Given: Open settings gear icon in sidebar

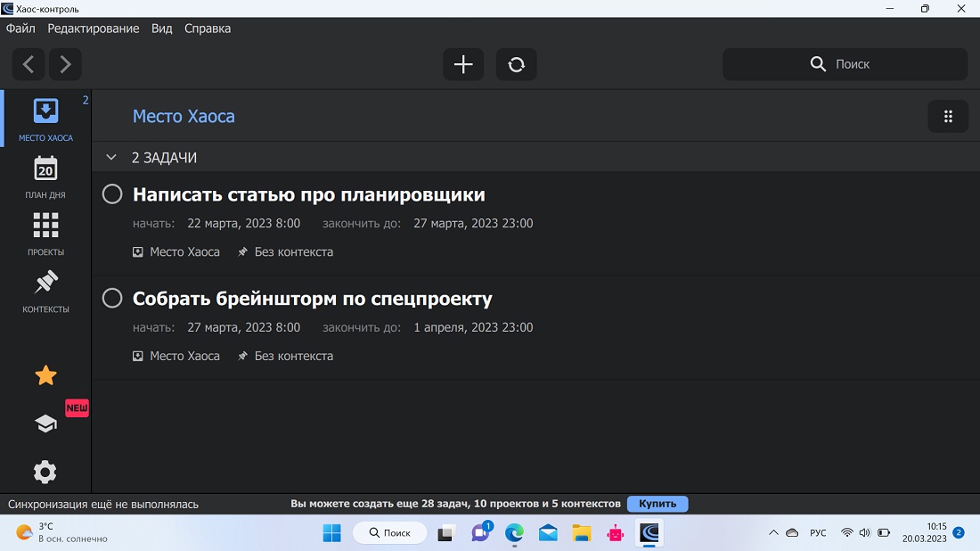Looking at the screenshot, I should pos(45,472).
